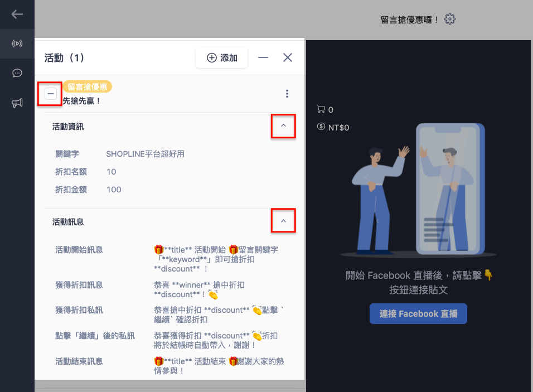Image resolution: width=533 pixels, height=392 pixels.
Task: Minimize the 活動 panel
Action: point(263,57)
